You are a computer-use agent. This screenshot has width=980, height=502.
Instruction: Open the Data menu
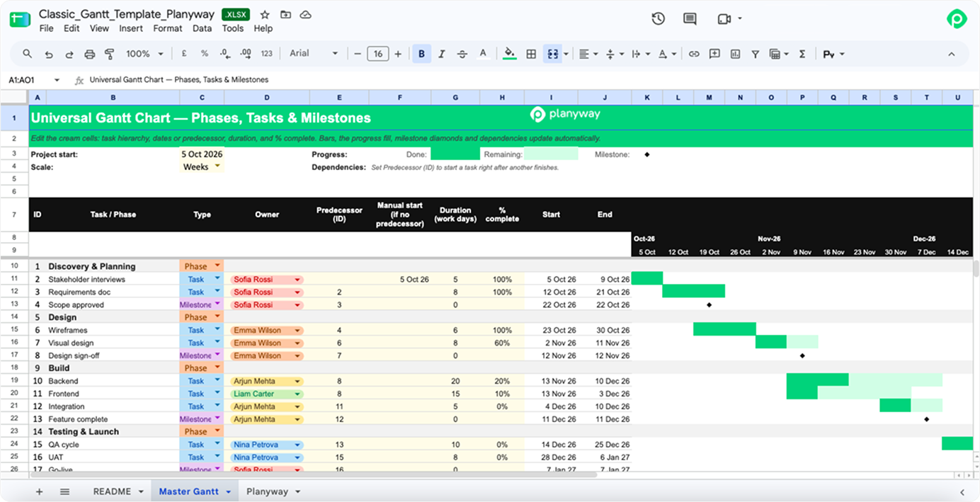(x=202, y=28)
